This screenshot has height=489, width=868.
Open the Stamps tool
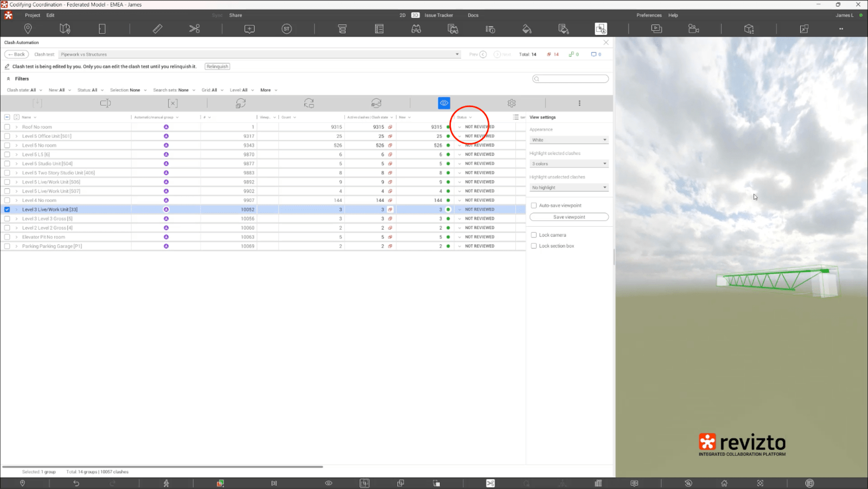click(x=286, y=28)
